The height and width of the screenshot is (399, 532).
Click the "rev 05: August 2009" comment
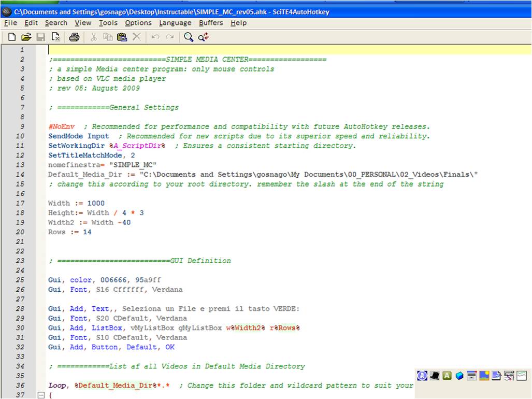(98, 88)
